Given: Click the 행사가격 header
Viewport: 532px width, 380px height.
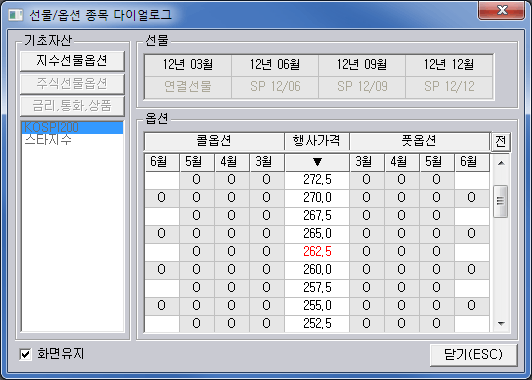Looking at the screenshot, I should 317,141.
